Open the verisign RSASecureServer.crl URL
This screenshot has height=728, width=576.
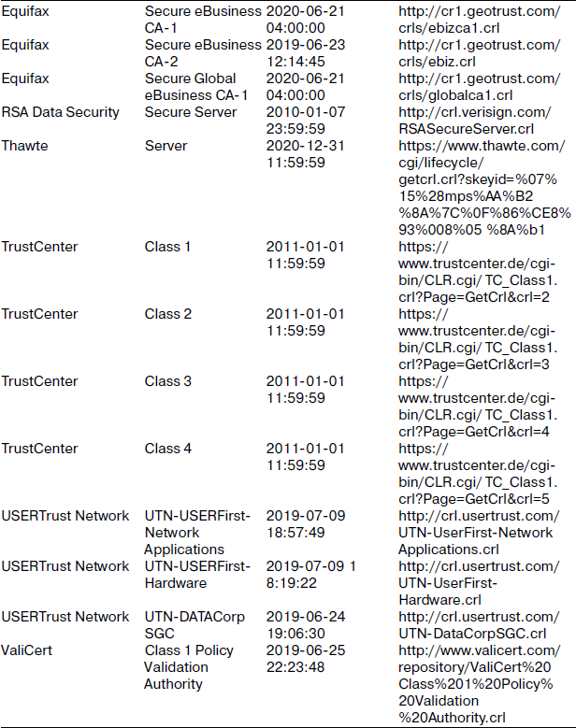(x=475, y=121)
